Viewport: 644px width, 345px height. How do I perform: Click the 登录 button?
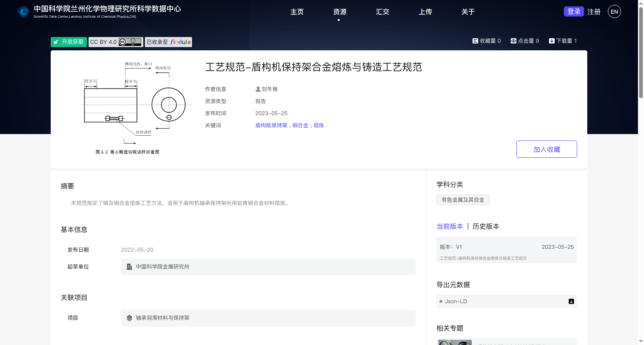pos(574,12)
